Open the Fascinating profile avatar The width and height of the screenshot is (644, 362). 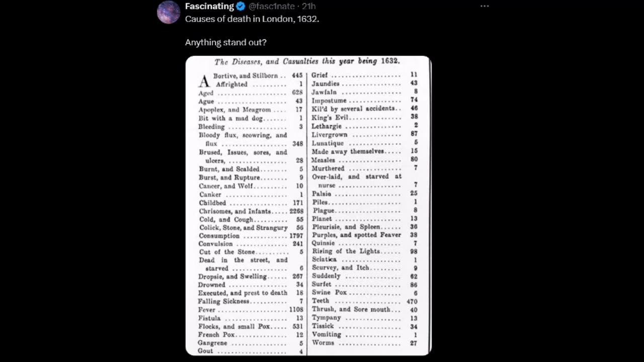[169, 13]
